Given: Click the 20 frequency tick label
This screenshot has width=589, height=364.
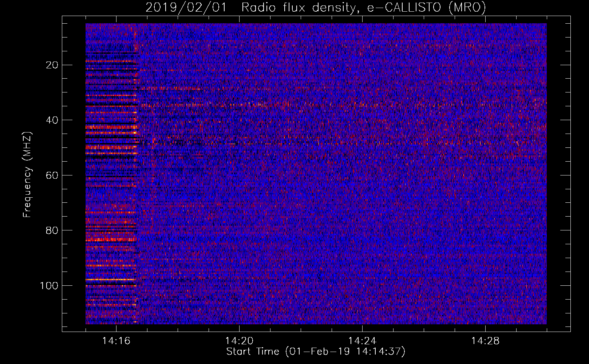Looking at the screenshot, I should pyautogui.click(x=52, y=65).
